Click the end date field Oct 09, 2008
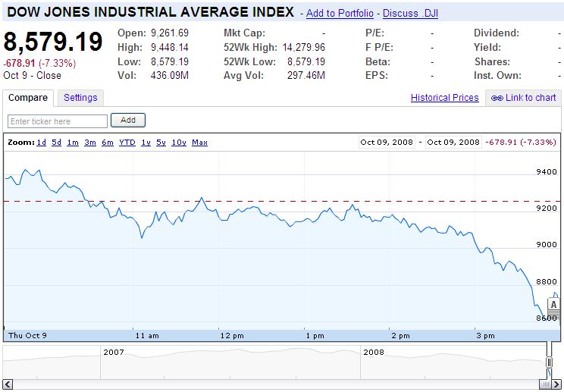Screen dimensions: 564x392 pyautogui.click(x=453, y=142)
